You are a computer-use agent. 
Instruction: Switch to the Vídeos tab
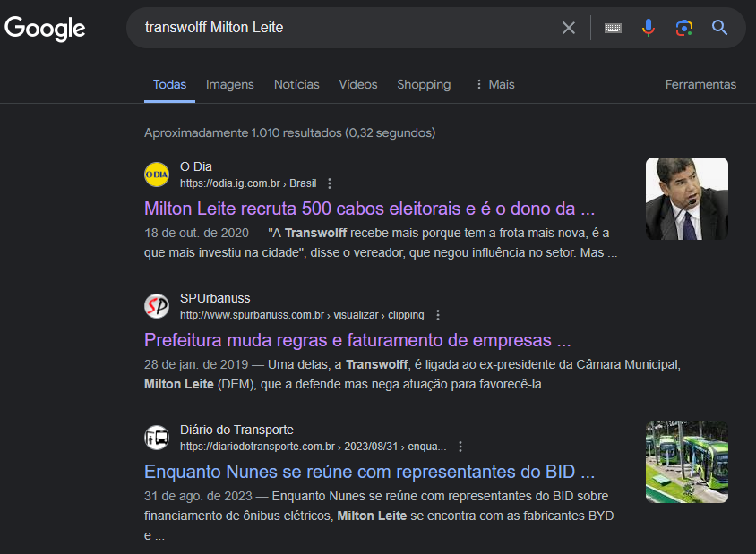pos(358,85)
